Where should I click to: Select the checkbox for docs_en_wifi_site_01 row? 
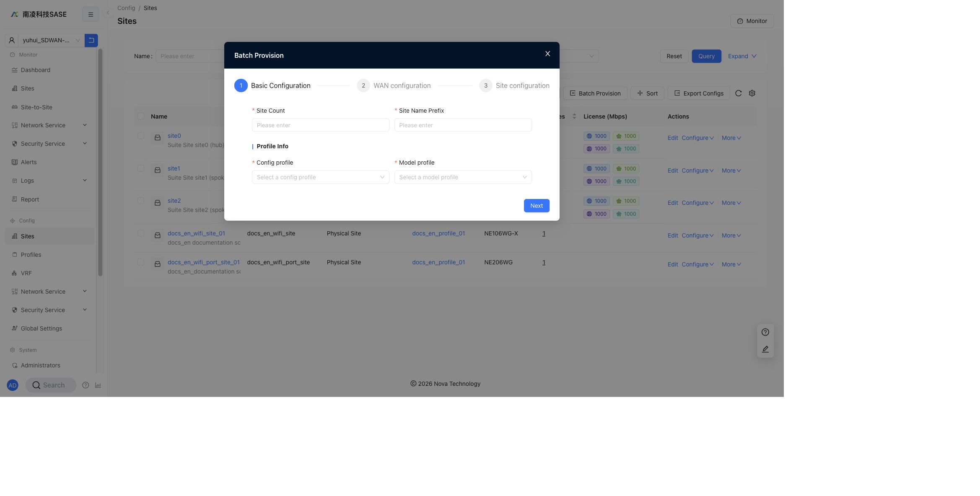click(141, 233)
